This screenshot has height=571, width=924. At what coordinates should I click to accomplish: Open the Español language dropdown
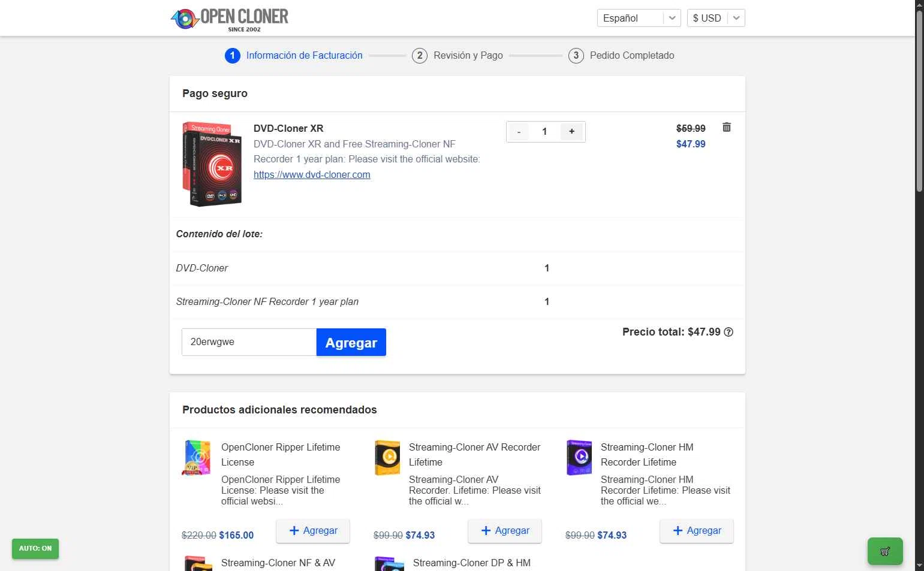pyautogui.click(x=639, y=18)
